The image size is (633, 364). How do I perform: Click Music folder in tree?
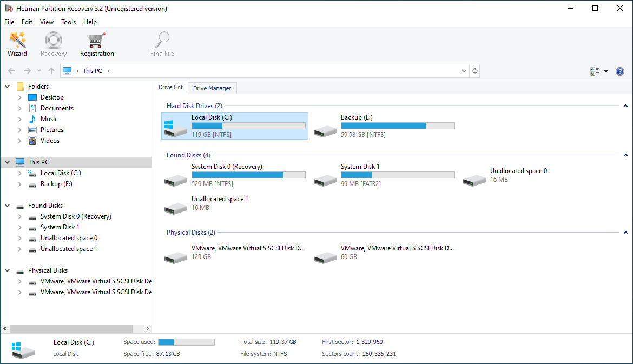tap(49, 119)
